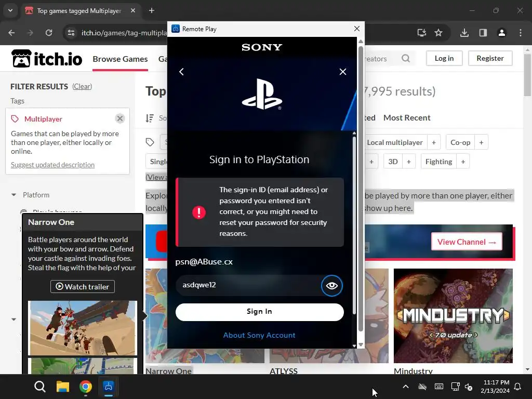Add Co-op tag with plus
Viewport: 532px width, 399px height.
click(481, 142)
